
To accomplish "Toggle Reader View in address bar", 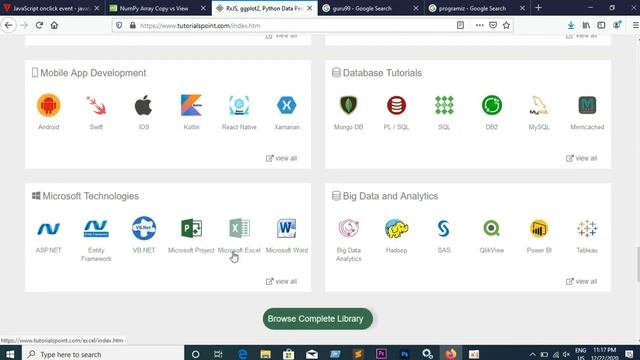I will pyautogui.click(x=460, y=25).
